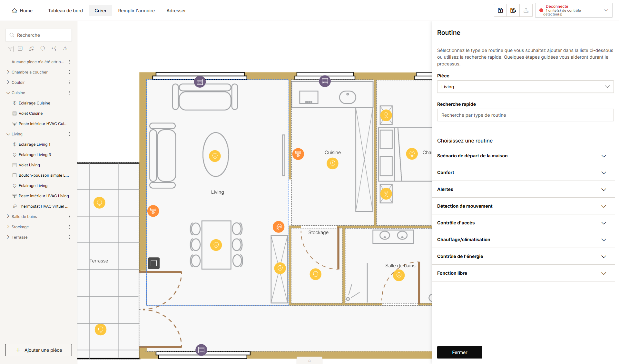The height and width of the screenshot is (364, 619).
Task: Select the bottom wall shutter icon
Action: [x=201, y=350]
